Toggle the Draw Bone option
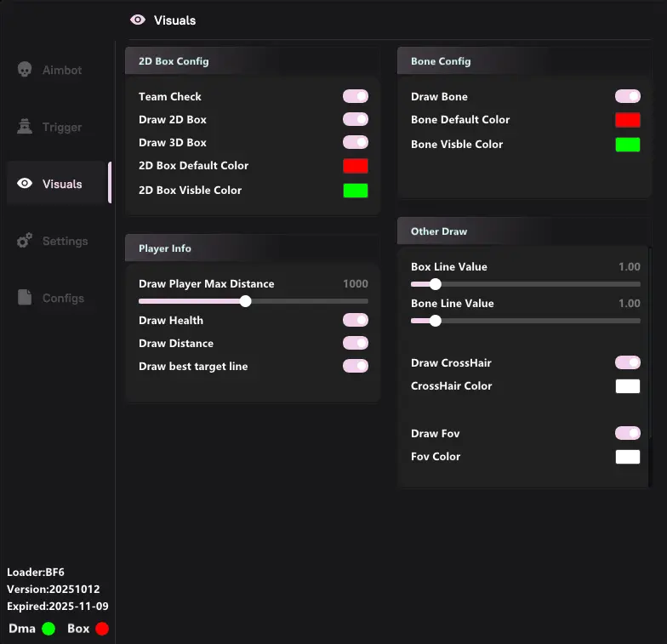The image size is (667, 644). (628, 96)
